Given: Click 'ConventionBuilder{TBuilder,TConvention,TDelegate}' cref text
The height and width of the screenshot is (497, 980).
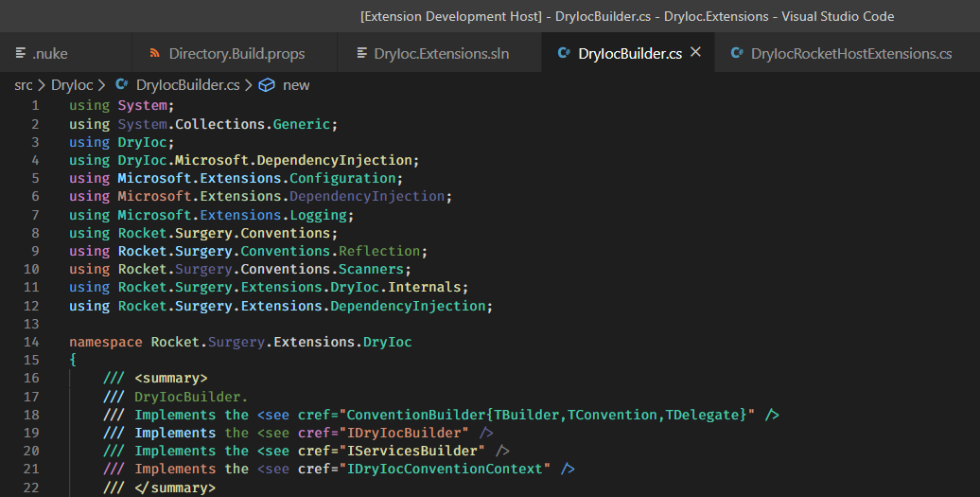Looking at the screenshot, I should click(547, 415).
